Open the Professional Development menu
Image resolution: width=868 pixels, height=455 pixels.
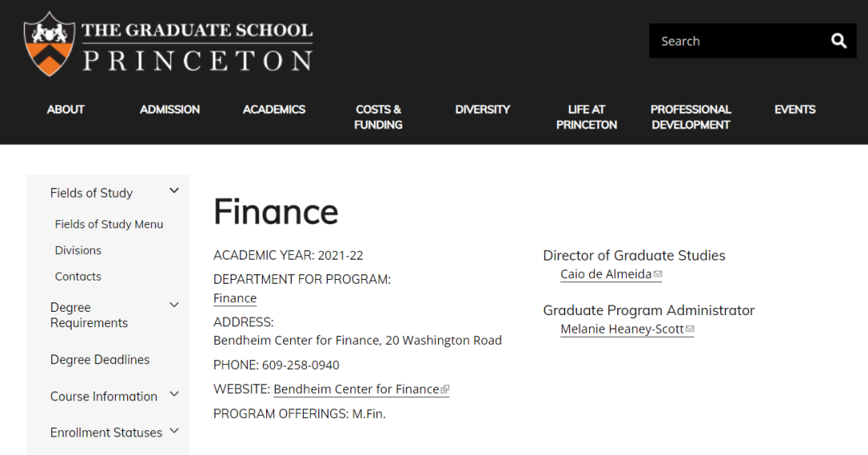691,117
